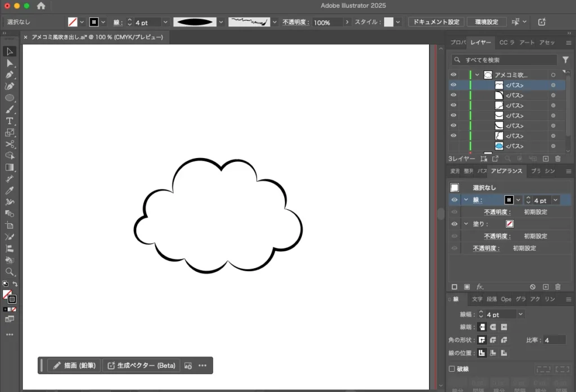
Task: Click the ドキュメント設定 button
Action: point(436,22)
